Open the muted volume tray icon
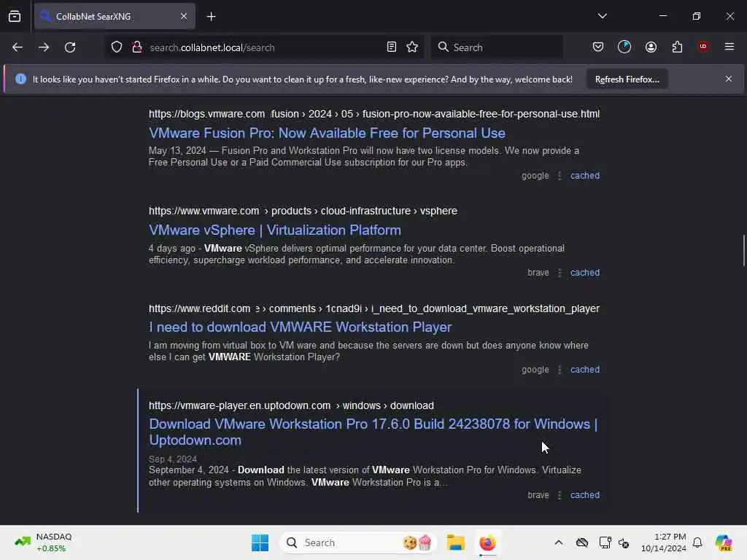This screenshot has width=747, height=560. tap(624, 542)
